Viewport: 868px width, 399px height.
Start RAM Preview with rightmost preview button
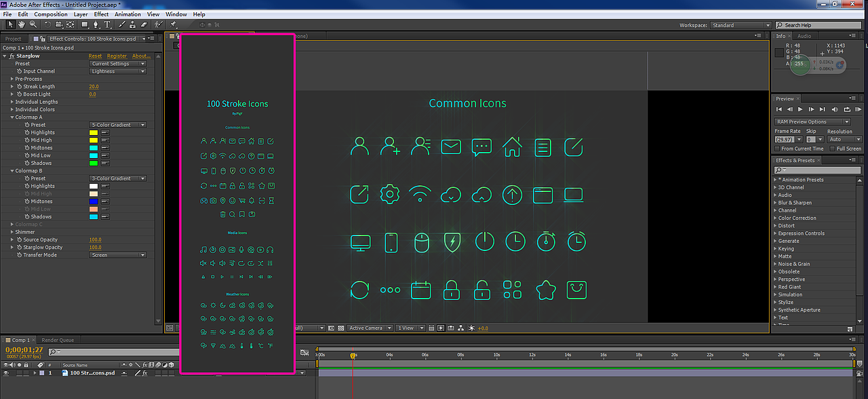point(858,109)
